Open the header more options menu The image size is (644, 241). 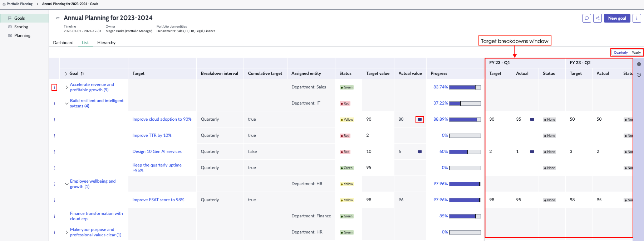coord(637,18)
